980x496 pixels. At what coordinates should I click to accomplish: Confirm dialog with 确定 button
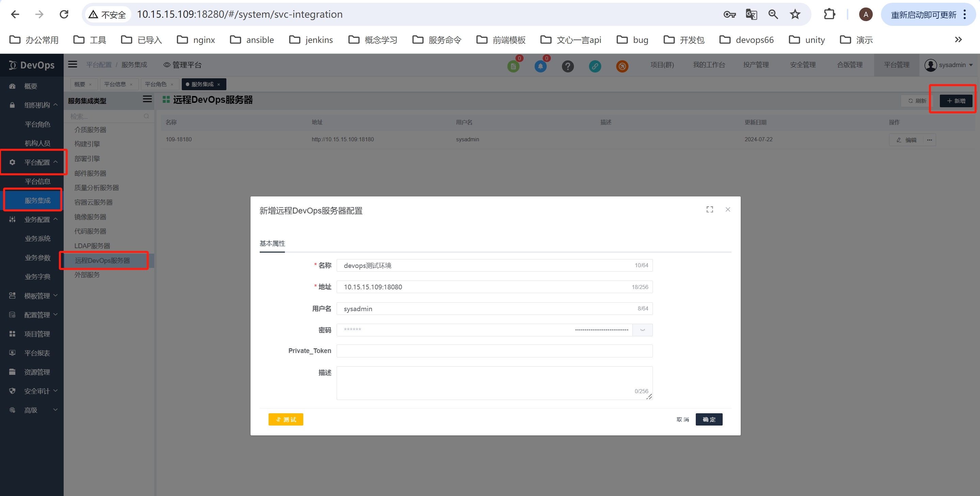(x=709, y=419)
